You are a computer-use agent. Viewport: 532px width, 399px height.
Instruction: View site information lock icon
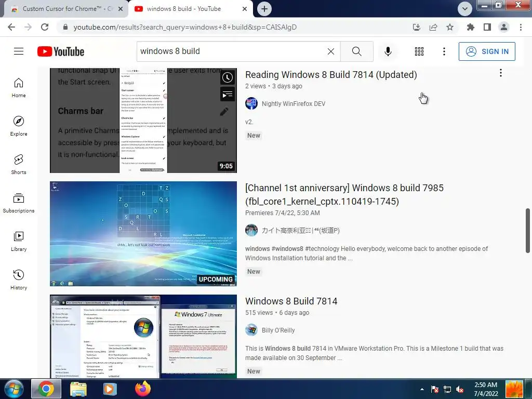point(65,27)
